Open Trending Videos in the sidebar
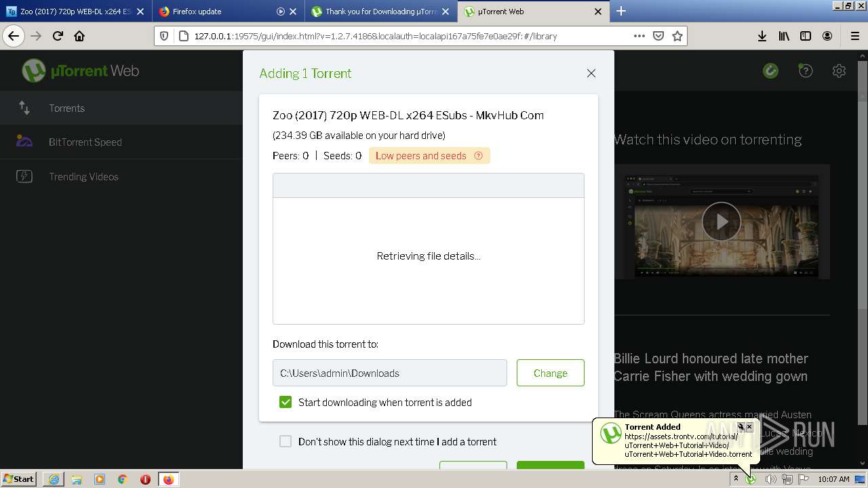The image size is (868, 488). pyautogui.click(x=121, y=177)
